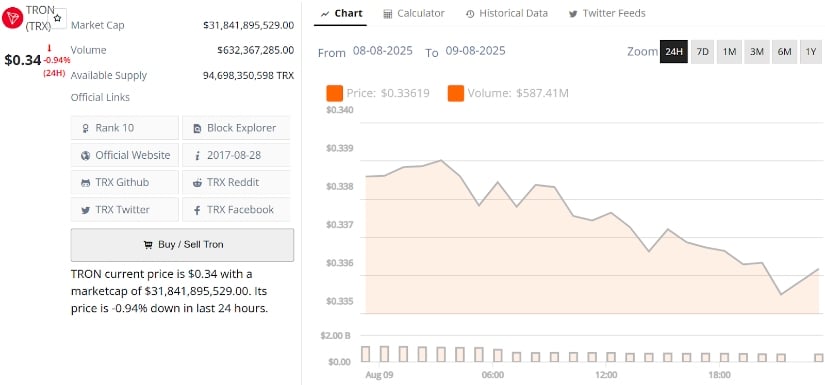The image size is (825, 385).
Task: Click the Official Links label
Action: [x=100, y=97]
